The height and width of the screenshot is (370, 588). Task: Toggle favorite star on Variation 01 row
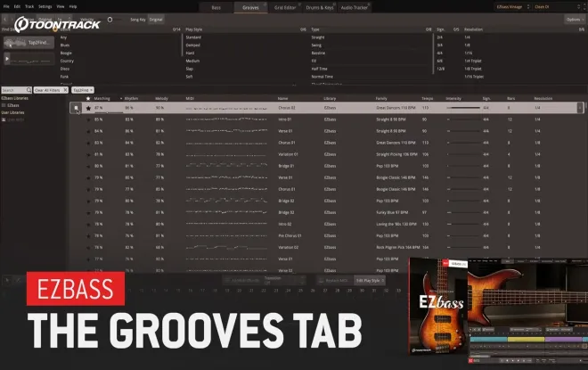click(88, 154)
